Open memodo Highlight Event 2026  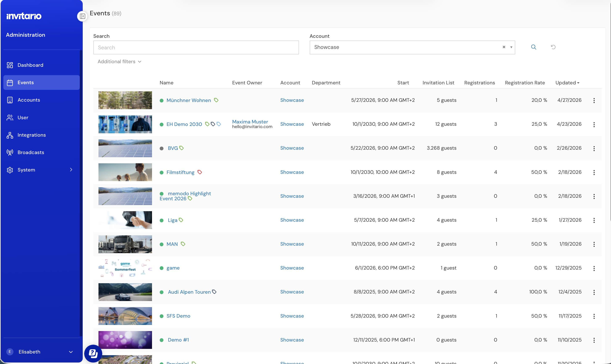[x=185, y=196]
